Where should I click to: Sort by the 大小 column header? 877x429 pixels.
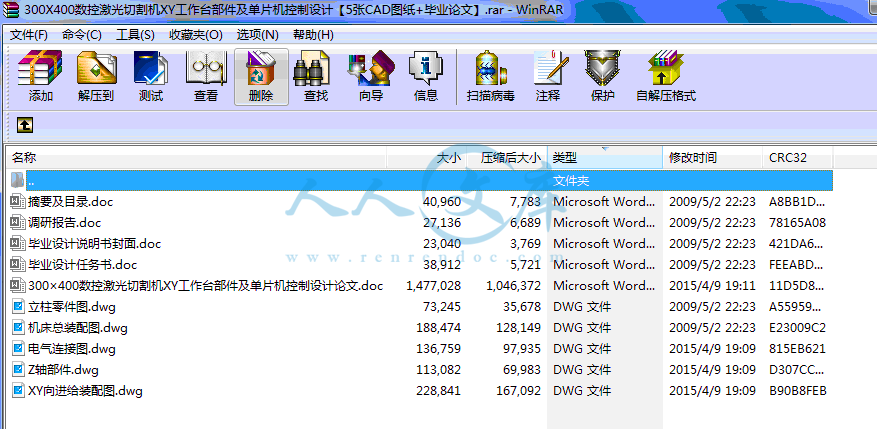tap(426, 158)
